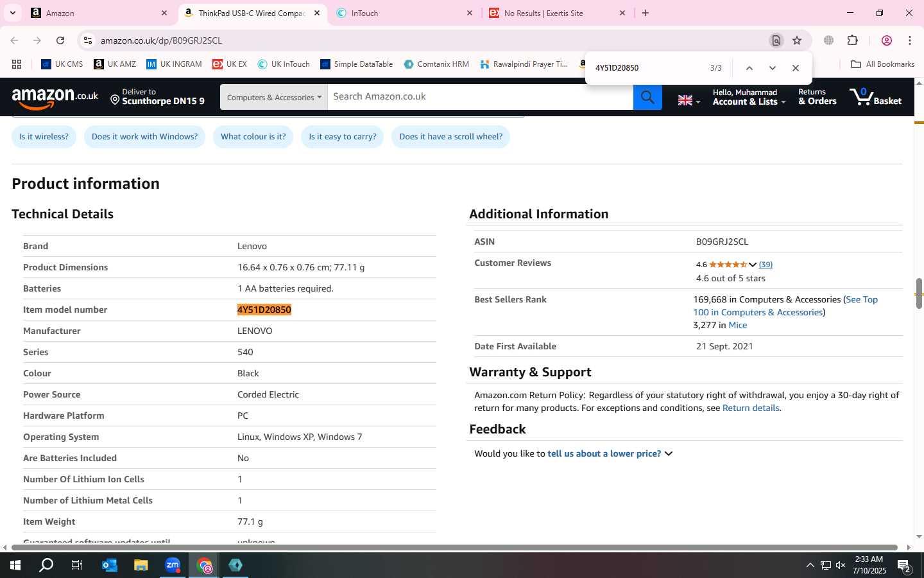Open the UK flag language selector
The image size is (924, 578).
click(x=689, y=100)
